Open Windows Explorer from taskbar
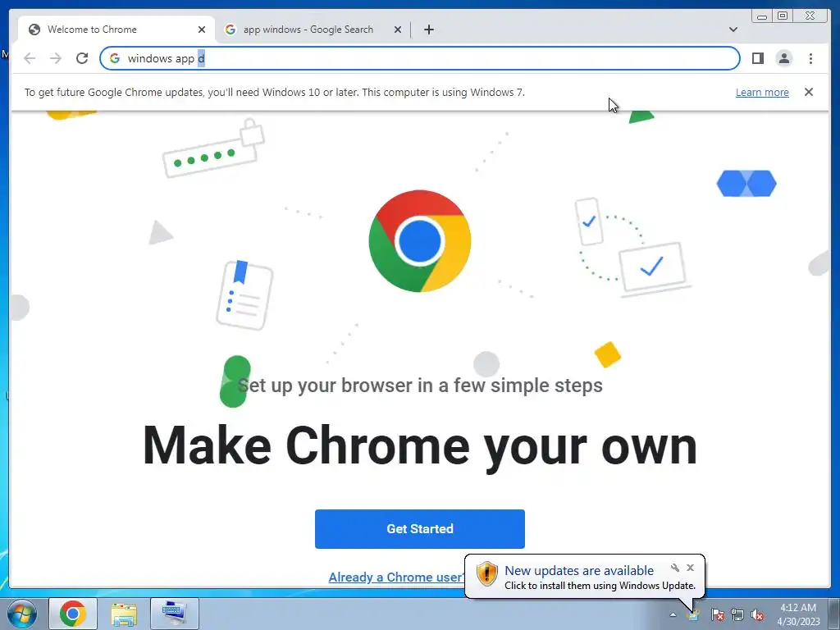 tap(124, 614)
